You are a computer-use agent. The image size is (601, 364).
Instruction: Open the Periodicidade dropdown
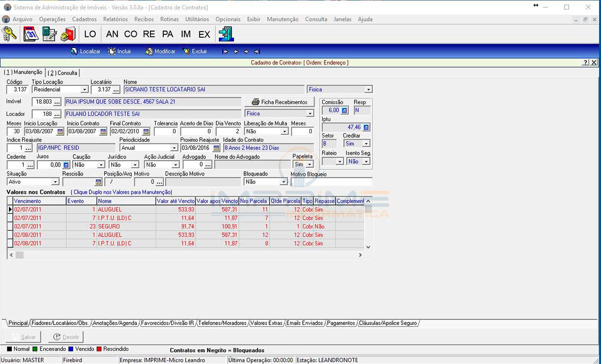[174, 148]
